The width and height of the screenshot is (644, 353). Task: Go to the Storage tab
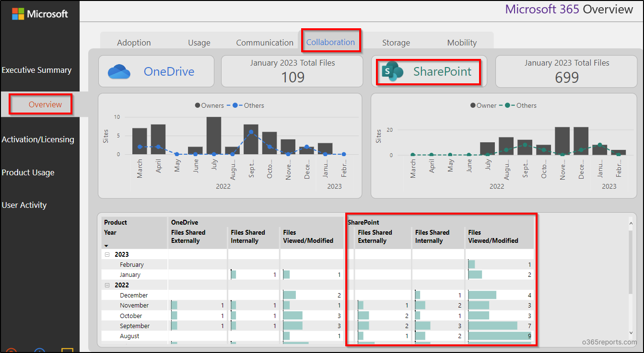pos(396,43)
